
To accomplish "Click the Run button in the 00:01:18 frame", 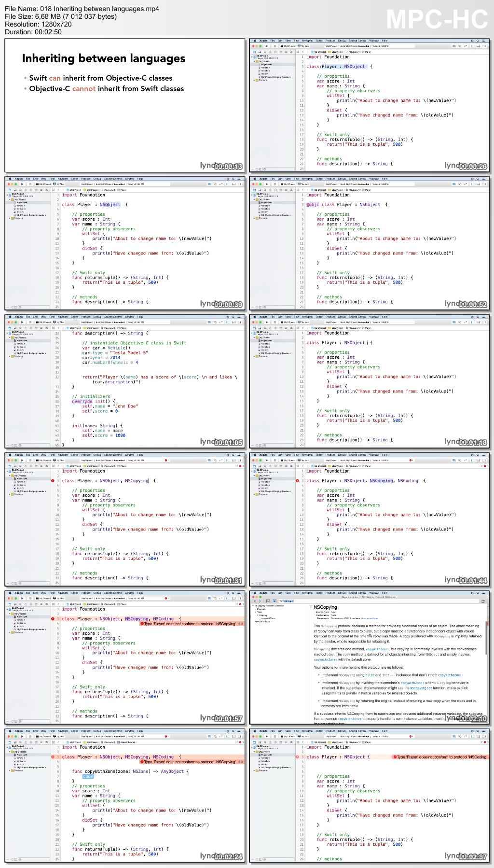I will point(266,322).
